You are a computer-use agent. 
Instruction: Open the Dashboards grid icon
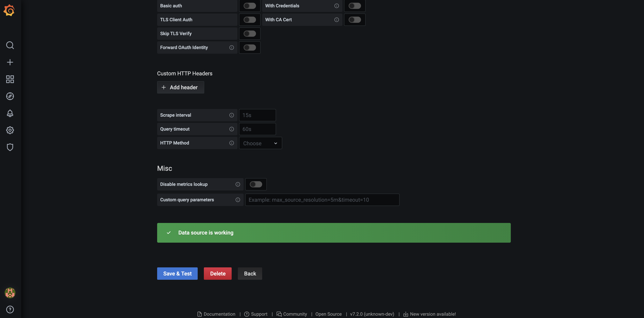10,79
